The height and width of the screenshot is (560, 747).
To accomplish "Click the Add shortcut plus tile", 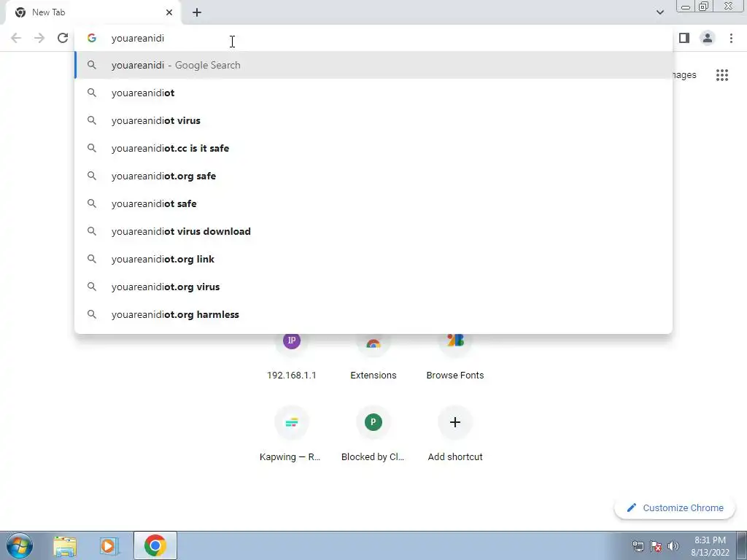I will click(455, 433).
